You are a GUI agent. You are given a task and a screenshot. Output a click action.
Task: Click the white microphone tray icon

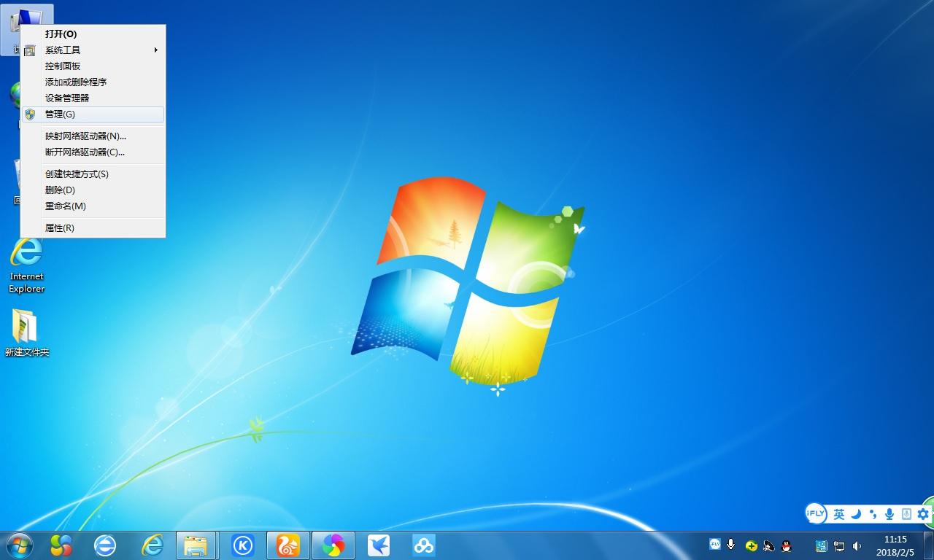pyautogui.click(x=731, y=545)
